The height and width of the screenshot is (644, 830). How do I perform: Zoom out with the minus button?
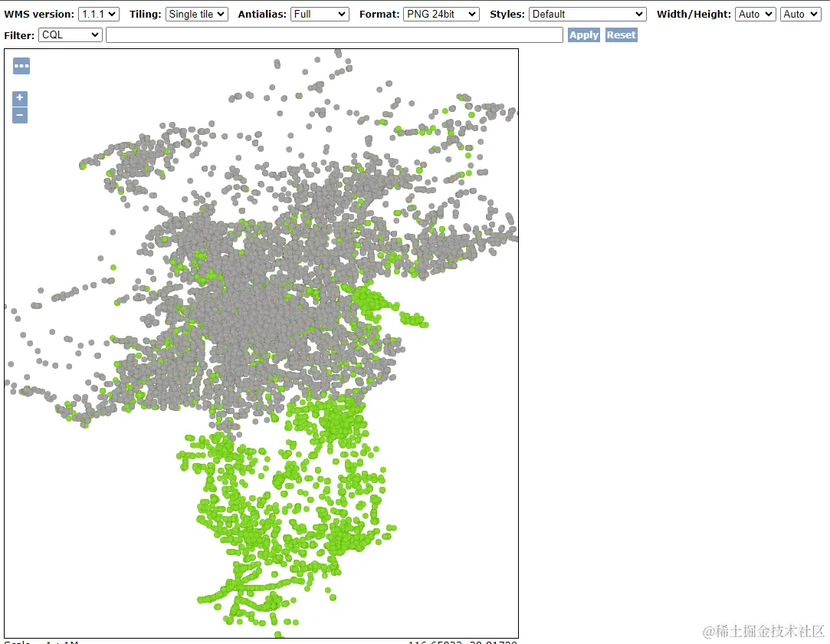20,115
